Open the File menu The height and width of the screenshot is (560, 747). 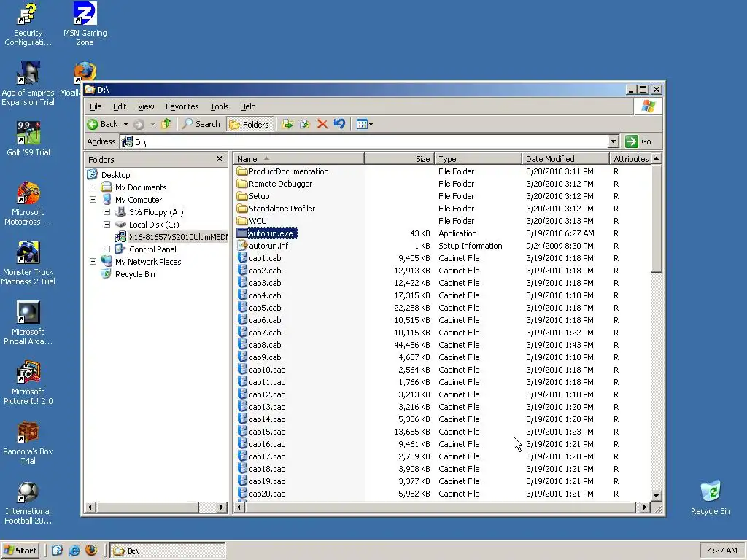click(x=96, y=106)
